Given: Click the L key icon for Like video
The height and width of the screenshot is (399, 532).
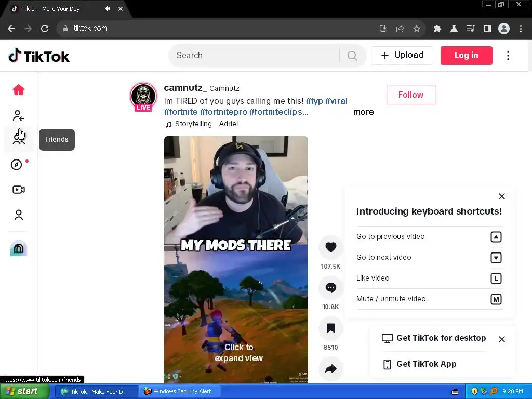Looking at the screenshot, I should click(496, 278).
